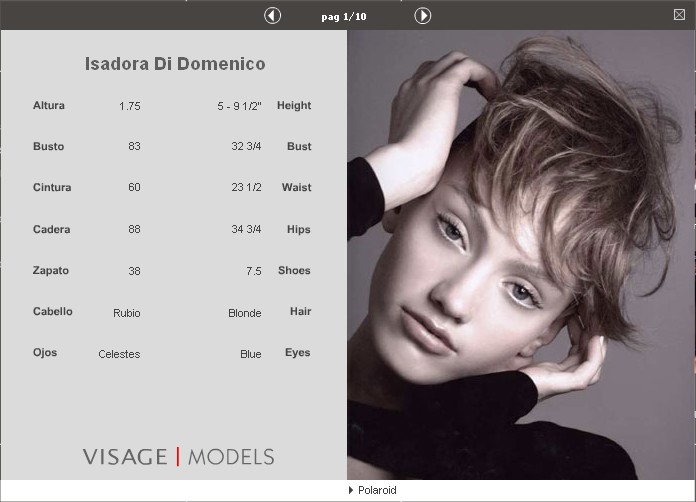Expand the Polaroid section triangle
This screenshot has width=696, height=502.
pos(351,490)
